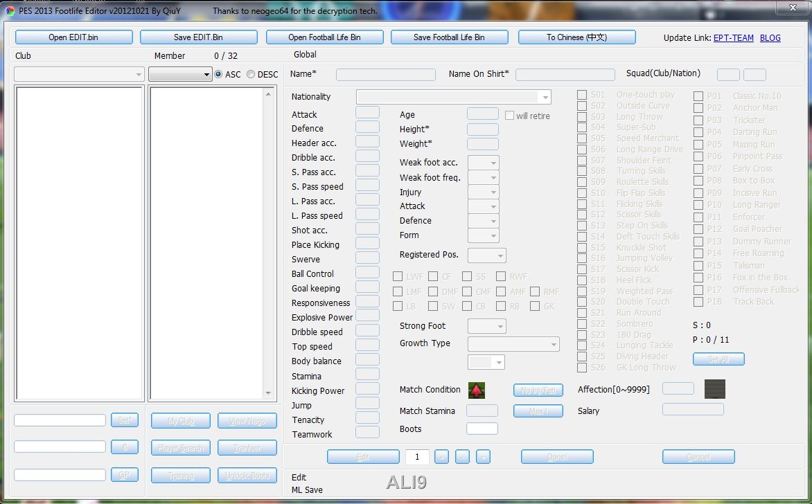The image size is (812, 504).
Task: Click the plus button beside number field
Action: [x=442, y=457]
